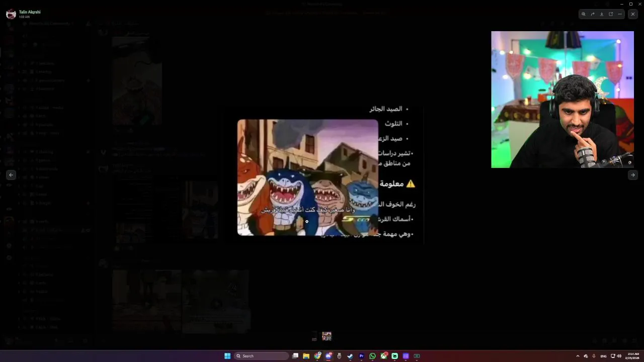Minimize the Discord window
The image size is (644, 362).
(x=621, y=4)
